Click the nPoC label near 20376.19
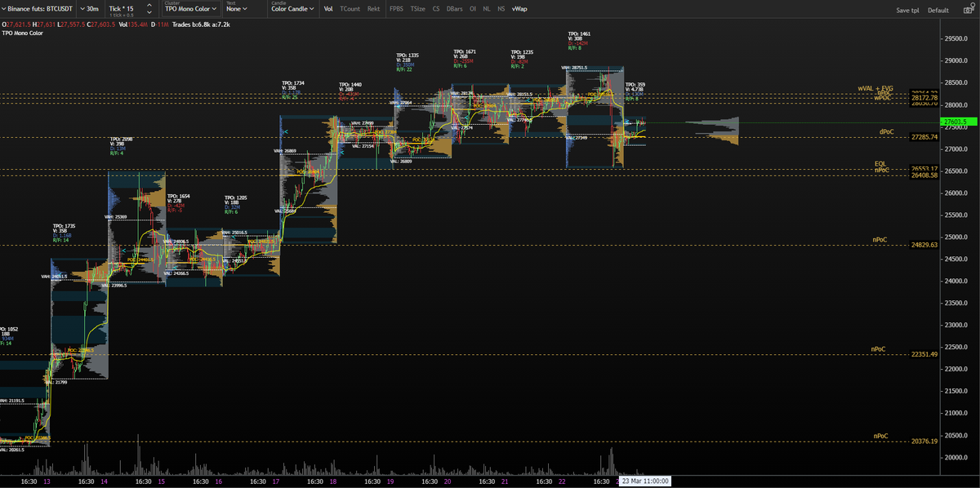Screen dimensions: 980x488 pos(880,436)
